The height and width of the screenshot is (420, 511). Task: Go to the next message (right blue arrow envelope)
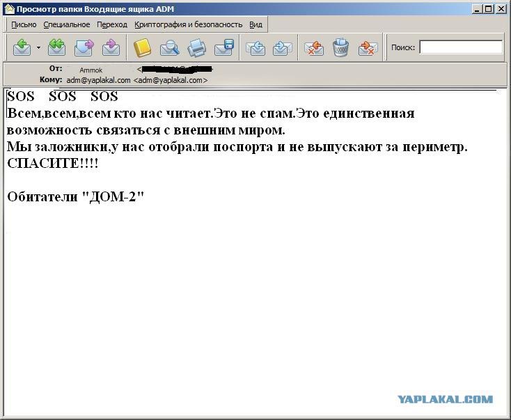tap(282, 48)
